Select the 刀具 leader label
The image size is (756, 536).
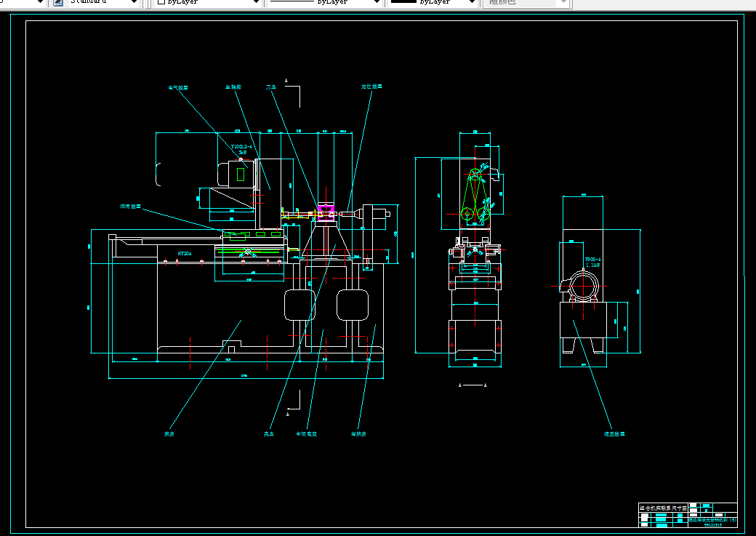pos(271,87)
